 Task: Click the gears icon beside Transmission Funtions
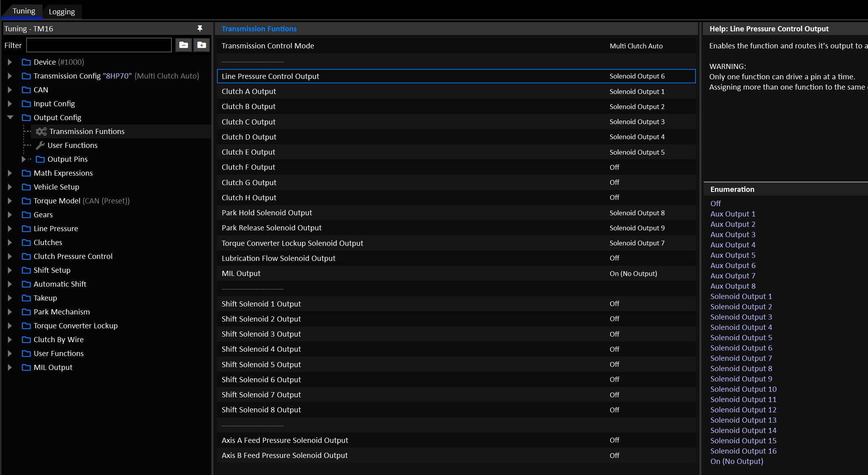(41, 131)
